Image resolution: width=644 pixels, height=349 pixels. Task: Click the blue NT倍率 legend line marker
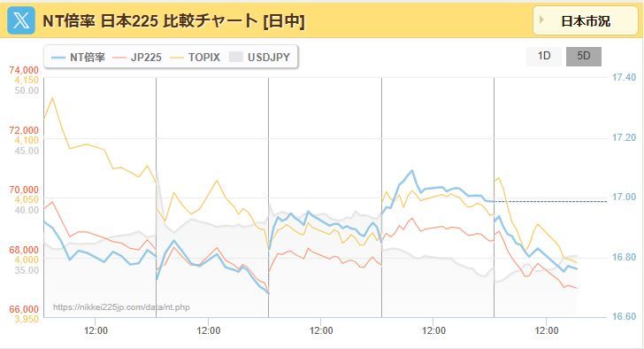coord(58,58)
